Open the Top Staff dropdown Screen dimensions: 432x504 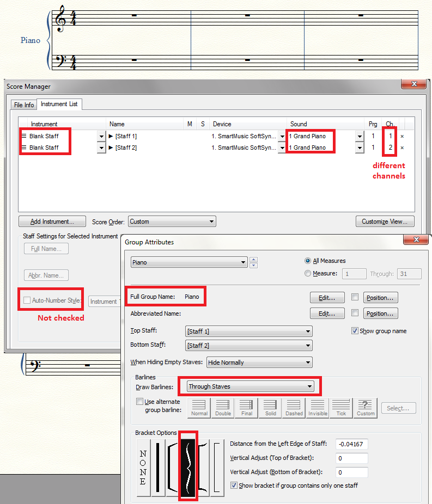(x=249, y=331)
